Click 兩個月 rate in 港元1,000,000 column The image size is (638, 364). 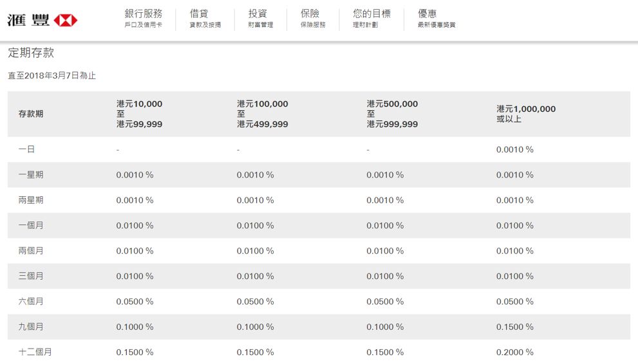pyautogui.click(x=514, y=251)
